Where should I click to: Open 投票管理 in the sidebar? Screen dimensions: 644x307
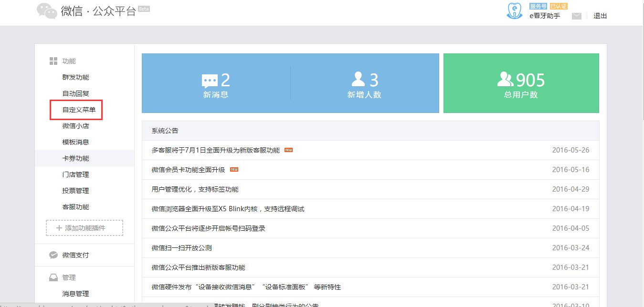click(x=75, y=191)
